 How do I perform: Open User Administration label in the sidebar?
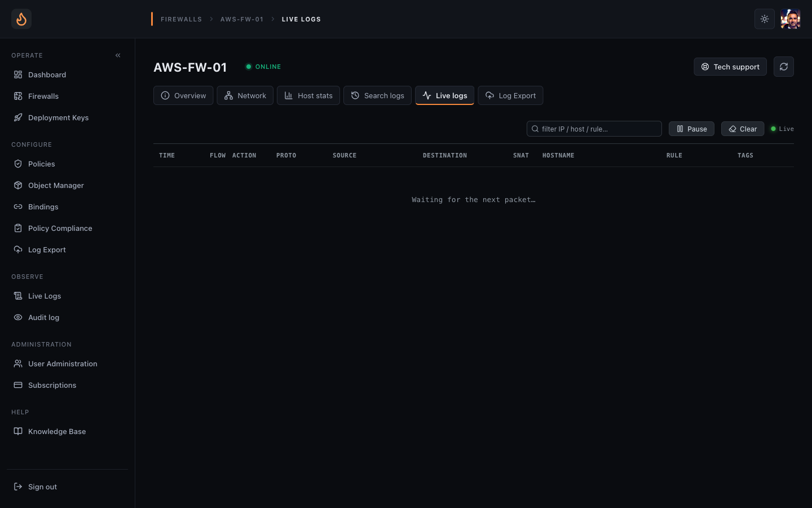tap(63, 364)
